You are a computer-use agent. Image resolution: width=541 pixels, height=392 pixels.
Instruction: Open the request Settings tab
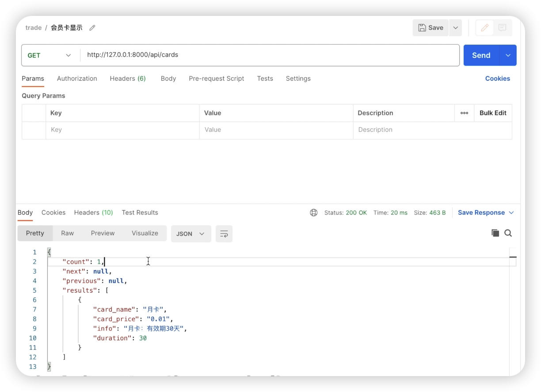[298, 79]
